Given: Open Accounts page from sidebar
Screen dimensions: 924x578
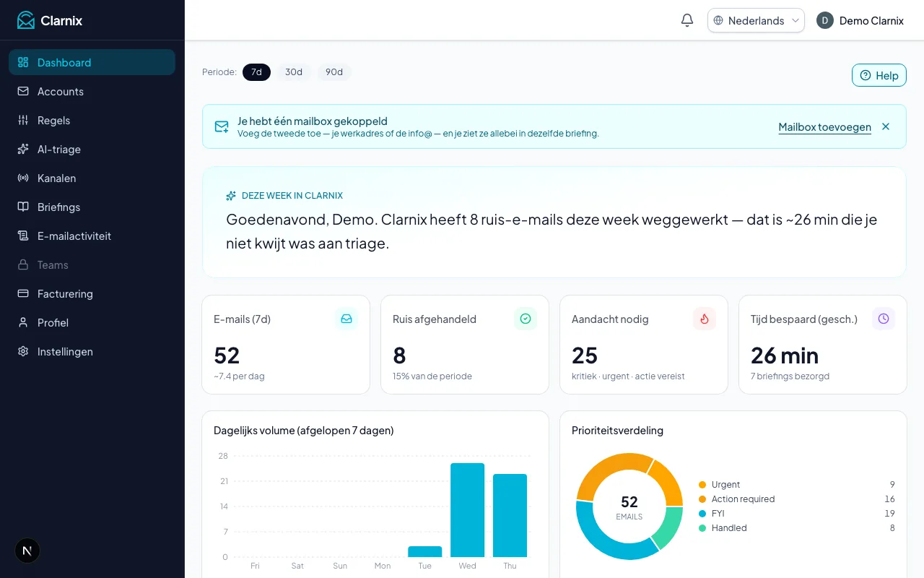Looking at the screenshot, I should [92, 91].
